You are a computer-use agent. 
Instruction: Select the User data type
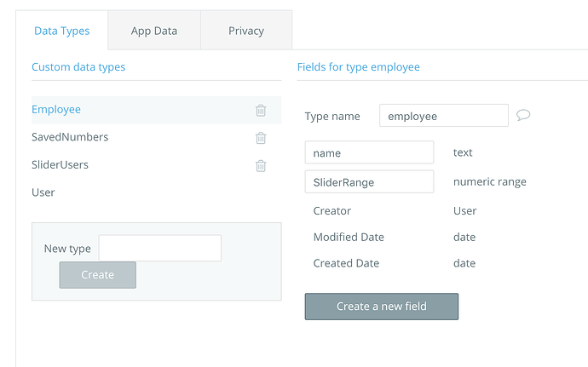click(x=43, y=192)
